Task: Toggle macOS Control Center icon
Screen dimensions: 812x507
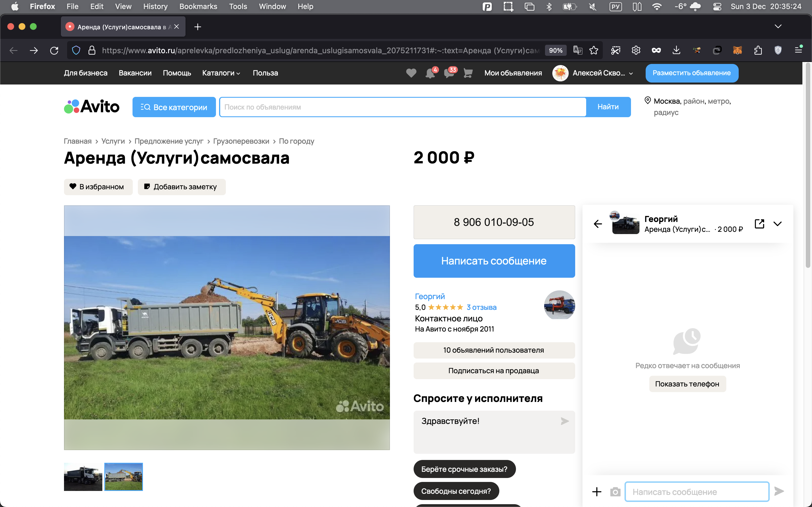Action: click(717, 6)
